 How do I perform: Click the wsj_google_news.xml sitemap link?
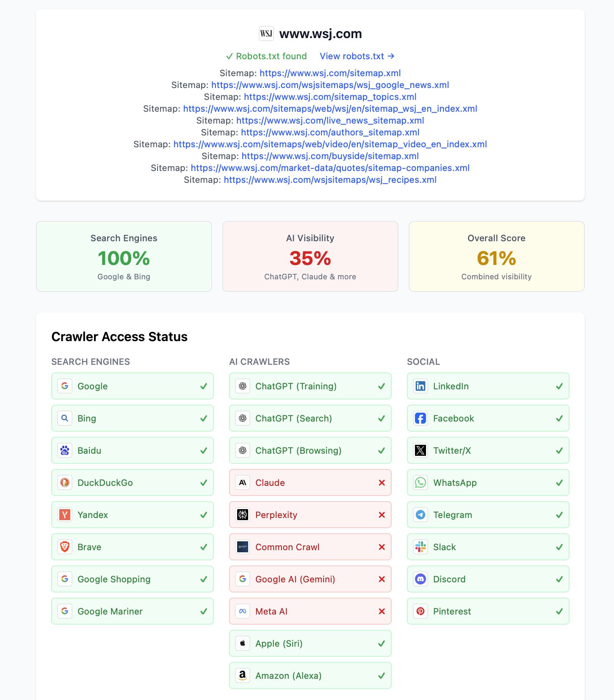tap(330, 85)
